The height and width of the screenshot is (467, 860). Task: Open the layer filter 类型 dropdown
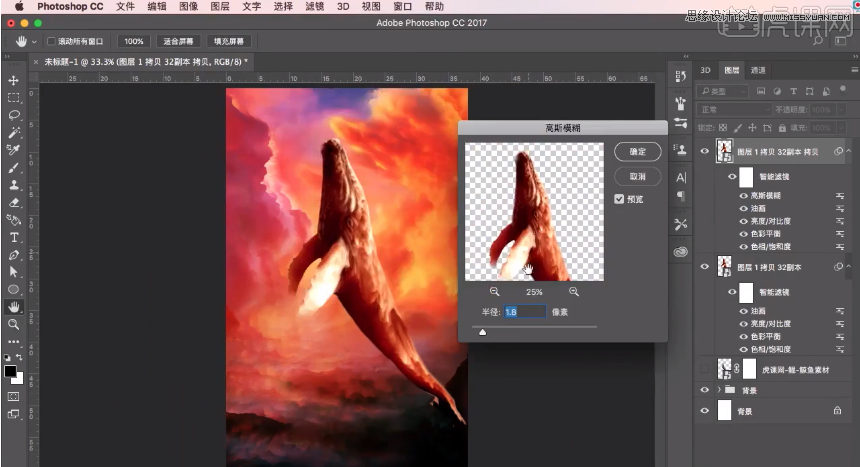(723, 91)
